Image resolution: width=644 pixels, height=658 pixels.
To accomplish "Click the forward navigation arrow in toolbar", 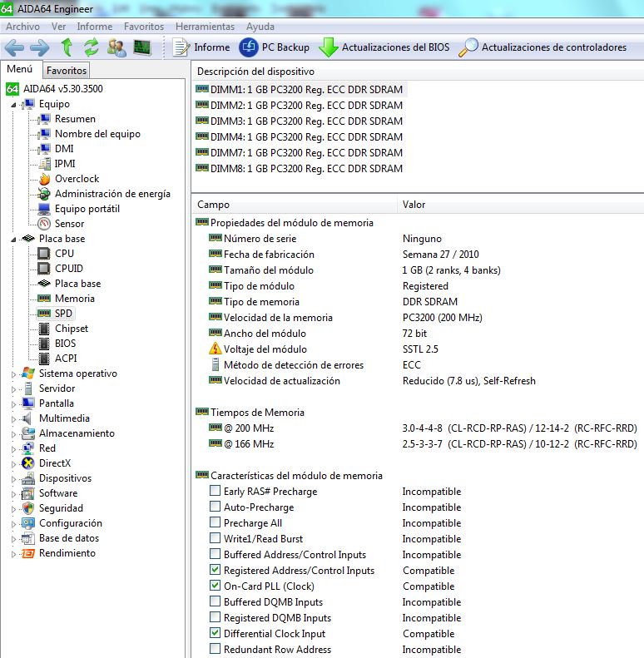I will point(40,47).
